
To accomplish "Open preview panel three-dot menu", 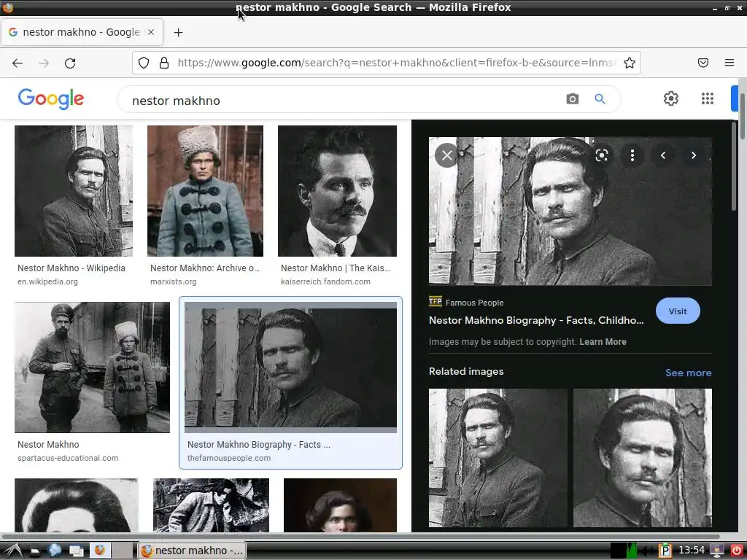I will pos(632,155).
